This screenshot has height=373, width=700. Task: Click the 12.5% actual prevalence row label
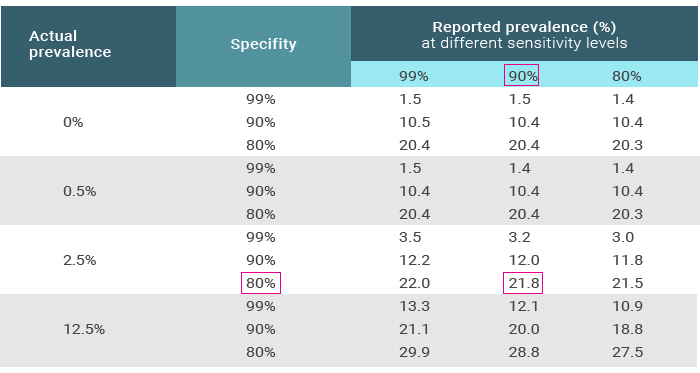coord(84,329)
